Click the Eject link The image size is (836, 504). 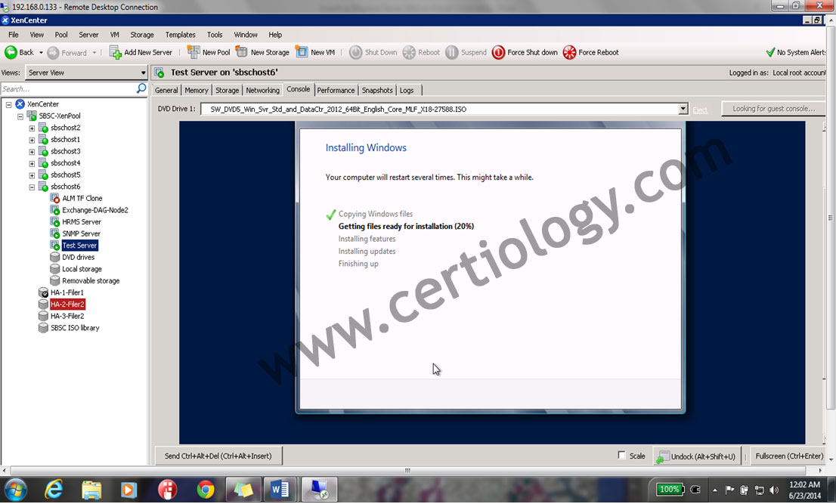(700, 110)
